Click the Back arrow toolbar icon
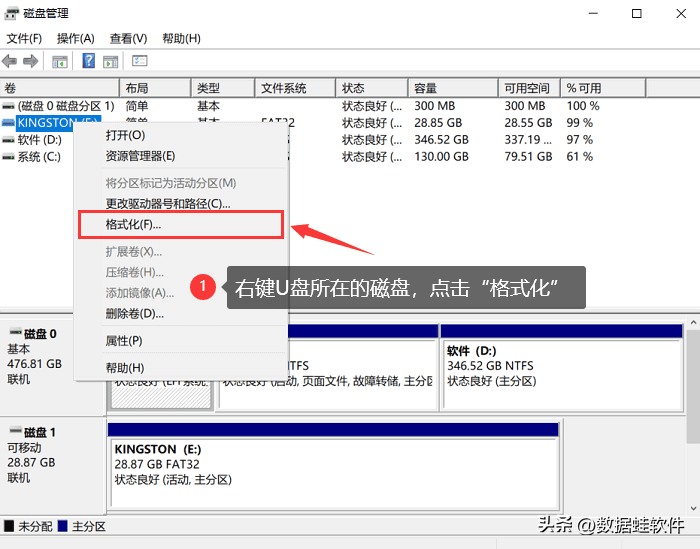The image size is (700, 549). click(10, 62)
